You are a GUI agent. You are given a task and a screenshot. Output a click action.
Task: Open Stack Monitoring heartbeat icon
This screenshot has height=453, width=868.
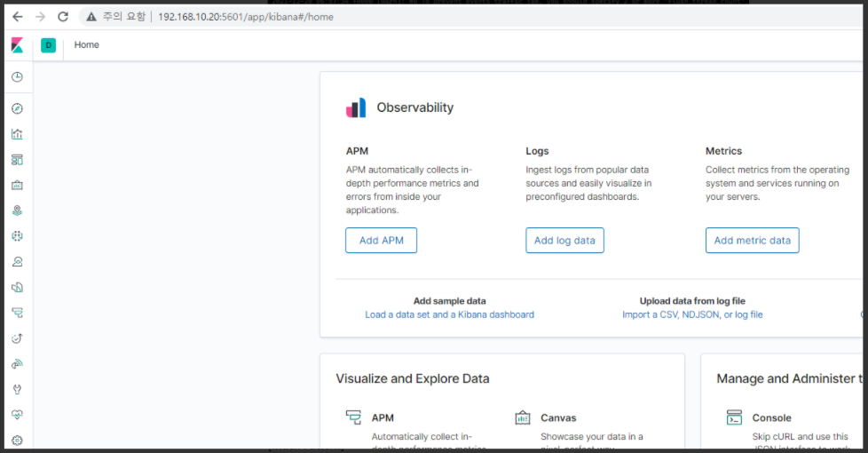tap(17, 415)
